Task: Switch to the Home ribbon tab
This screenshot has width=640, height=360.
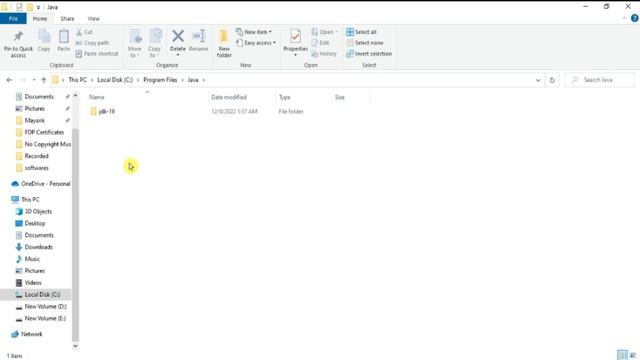Action: (x=40, y=19)
